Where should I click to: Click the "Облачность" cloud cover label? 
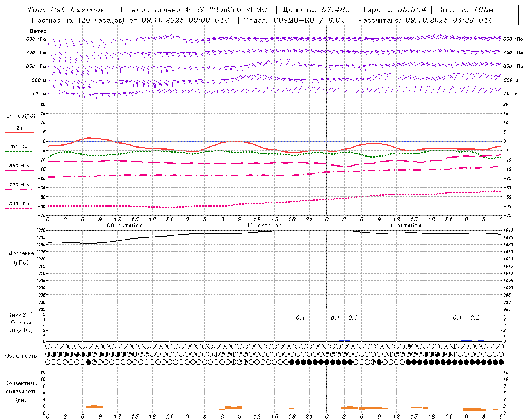coord(21,356)
